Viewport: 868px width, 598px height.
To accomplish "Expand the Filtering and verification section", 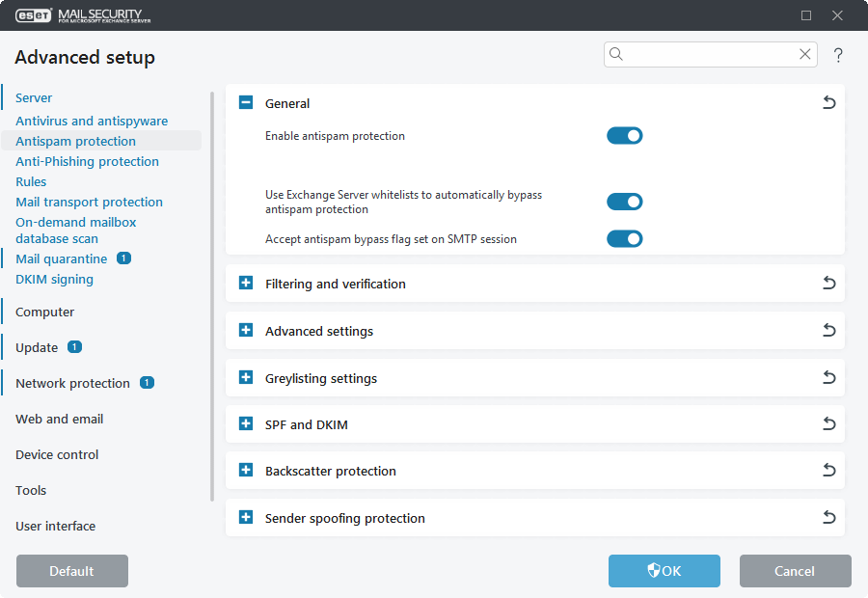I will point(245,283).
